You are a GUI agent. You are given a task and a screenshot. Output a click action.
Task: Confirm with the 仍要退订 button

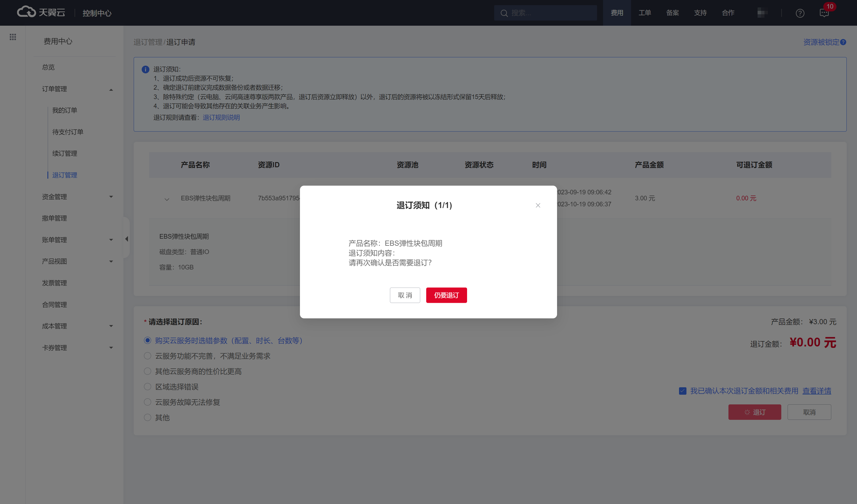click(x=446, y=295)
